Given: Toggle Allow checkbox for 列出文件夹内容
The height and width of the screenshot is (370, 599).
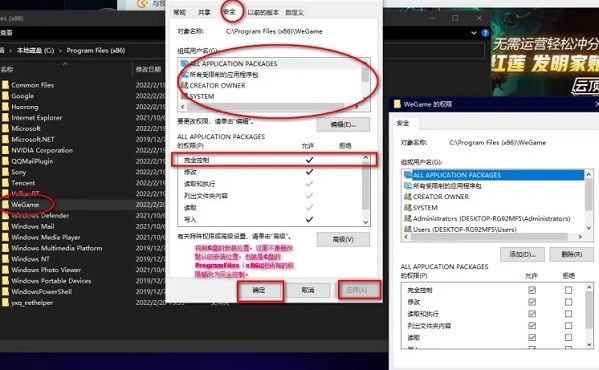Looking at the screenshot, I should (532, 326).
